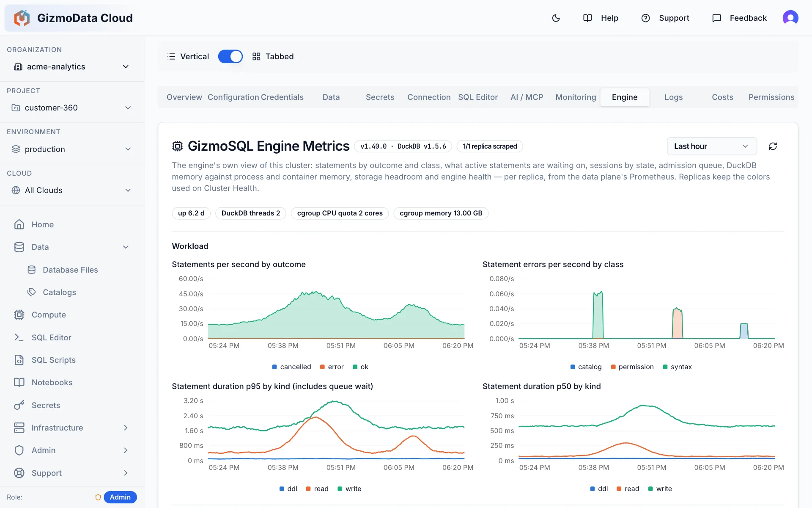Click the 1/1 replica scraped badge
Screen dimensions: 812x508
pos(490,146)
